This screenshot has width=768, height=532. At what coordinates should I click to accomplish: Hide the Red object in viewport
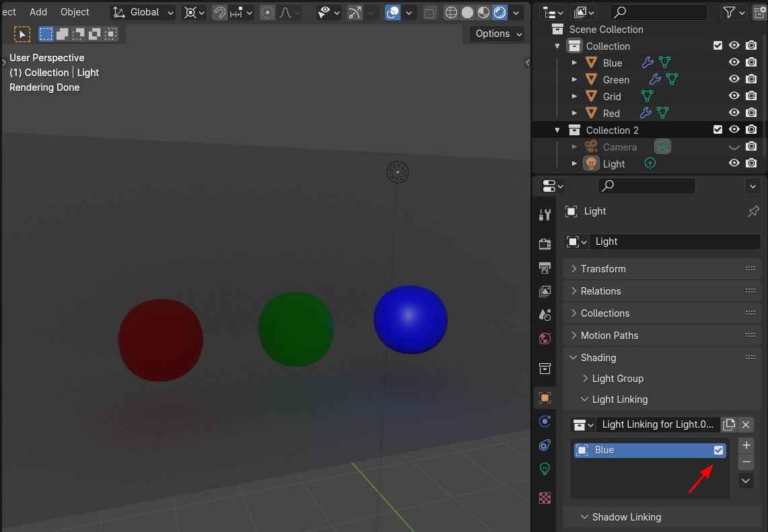tap(734, 112)
